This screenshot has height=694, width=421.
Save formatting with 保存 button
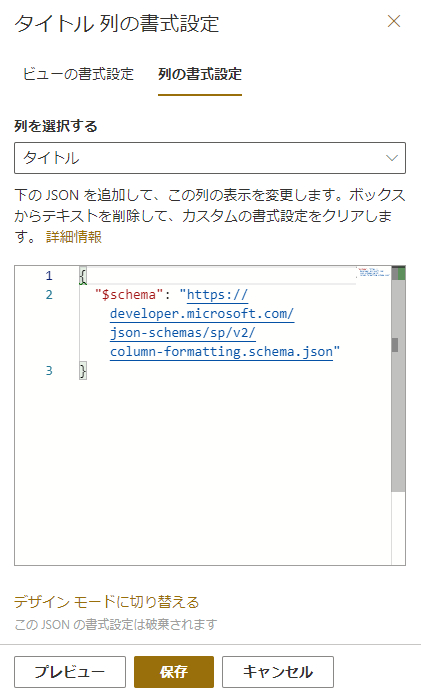click(x=174, y=672)
